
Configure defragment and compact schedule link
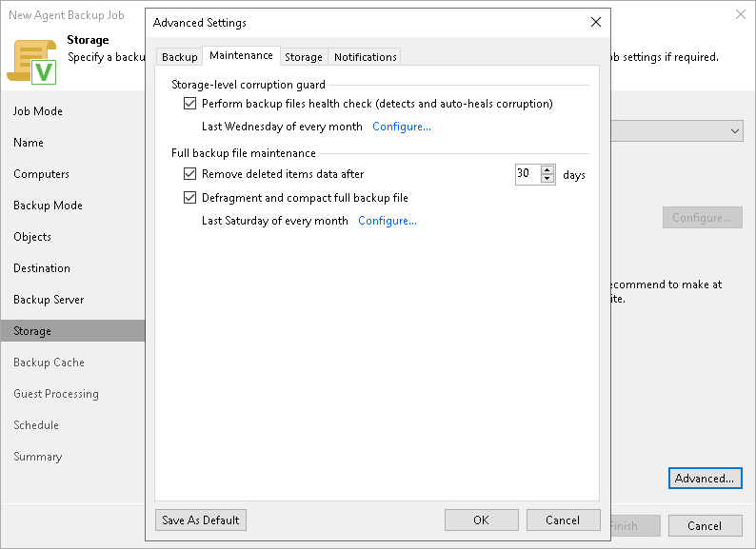(x=388, y=221)
